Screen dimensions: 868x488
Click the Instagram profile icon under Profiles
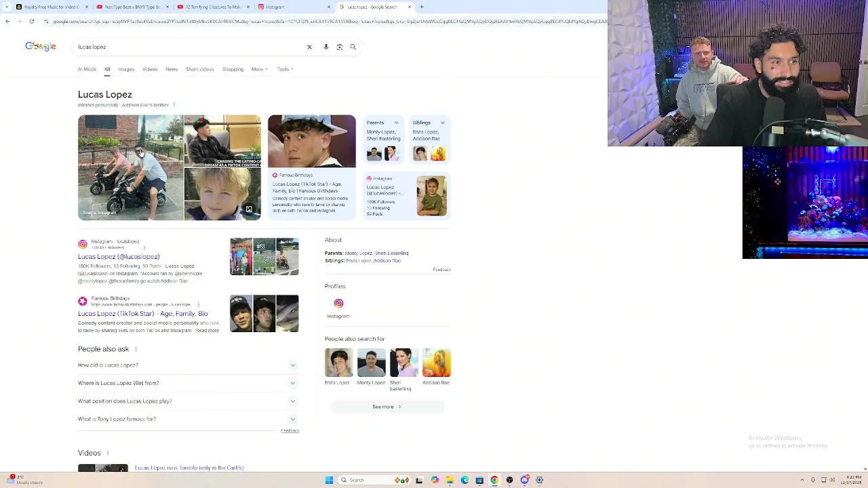click(338, 303)
